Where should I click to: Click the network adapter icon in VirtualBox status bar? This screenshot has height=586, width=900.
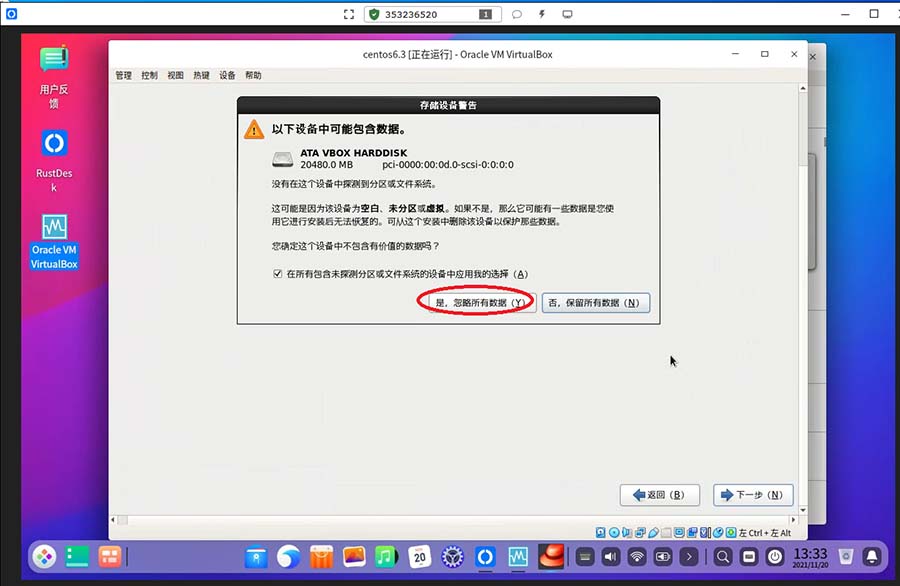pyautogui.click(x=640, y=533)
